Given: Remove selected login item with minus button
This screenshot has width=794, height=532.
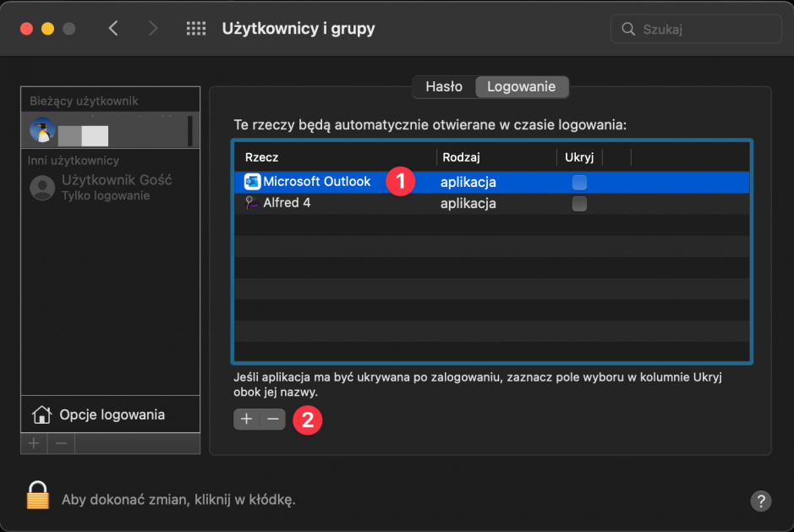Looking at the screenshot, I should tap(272, 420).
